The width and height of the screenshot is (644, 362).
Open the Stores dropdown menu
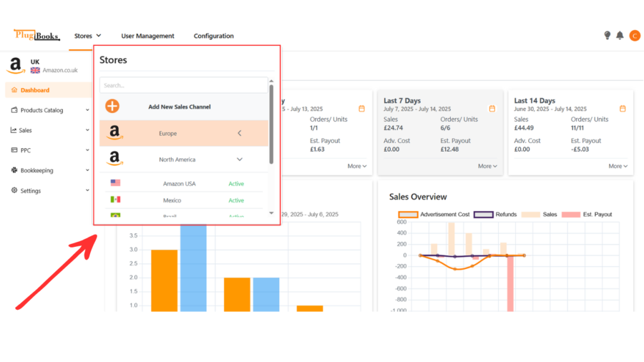(87, 36)
